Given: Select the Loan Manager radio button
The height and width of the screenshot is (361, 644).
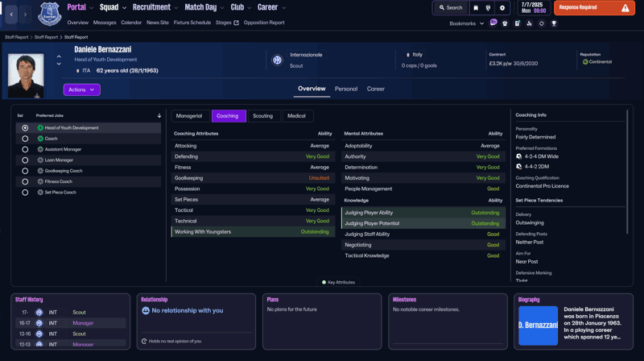Looking at the screenshot, I should pyautogui.click(x=25, y=160).
